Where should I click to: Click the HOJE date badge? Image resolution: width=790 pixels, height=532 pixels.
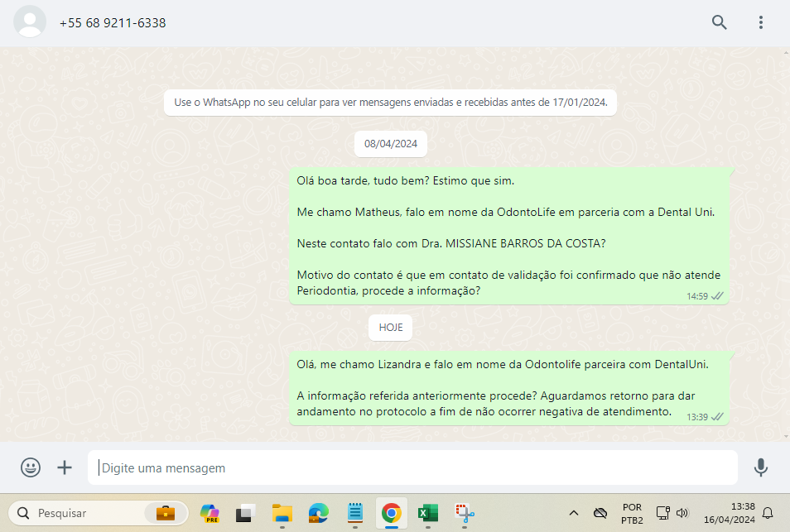tap(391, 328)
